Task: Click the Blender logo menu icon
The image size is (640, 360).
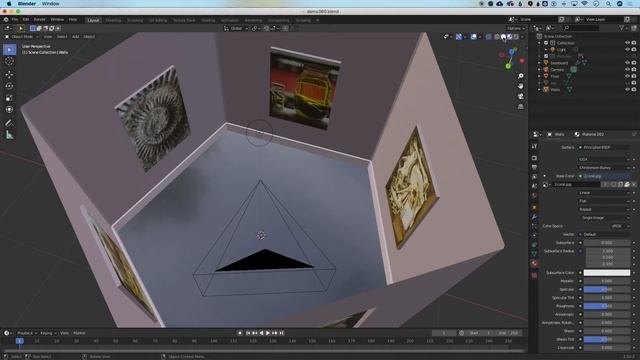Action: [x=6, y=20]
